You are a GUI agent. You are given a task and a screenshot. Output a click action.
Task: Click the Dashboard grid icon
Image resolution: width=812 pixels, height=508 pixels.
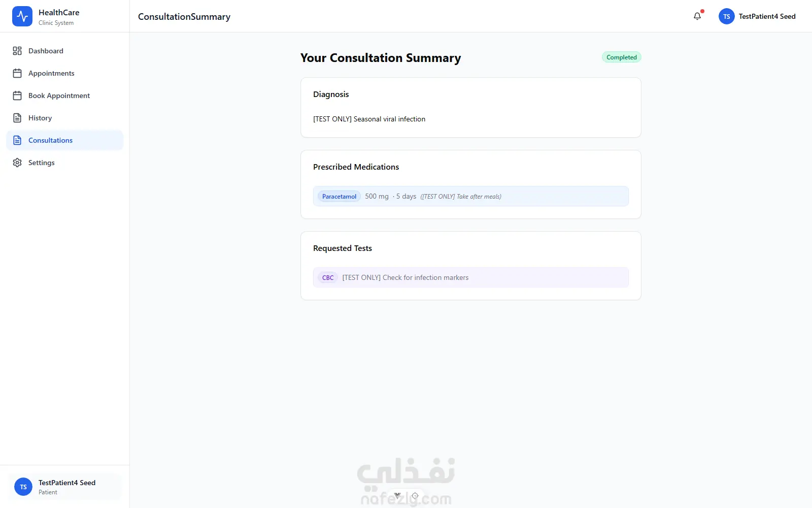coord(17,51)
